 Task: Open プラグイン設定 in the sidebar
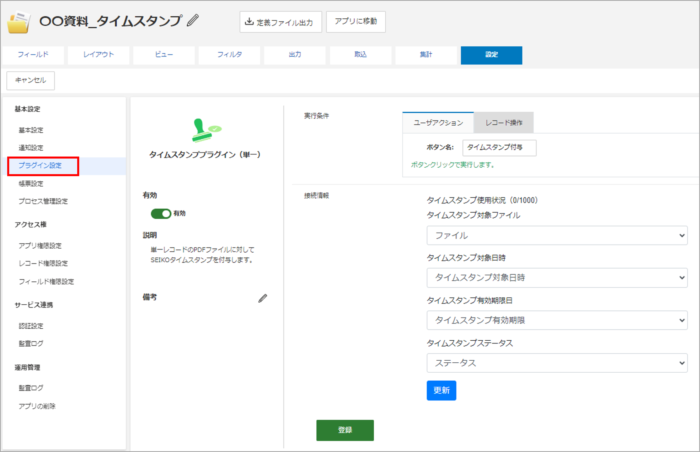(x=40, y=166)
